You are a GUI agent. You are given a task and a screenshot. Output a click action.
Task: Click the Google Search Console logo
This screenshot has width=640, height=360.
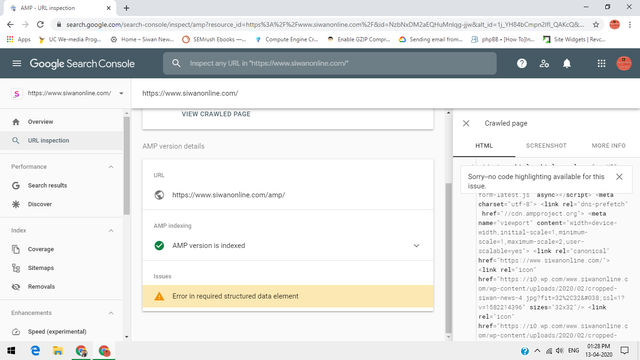82,63
